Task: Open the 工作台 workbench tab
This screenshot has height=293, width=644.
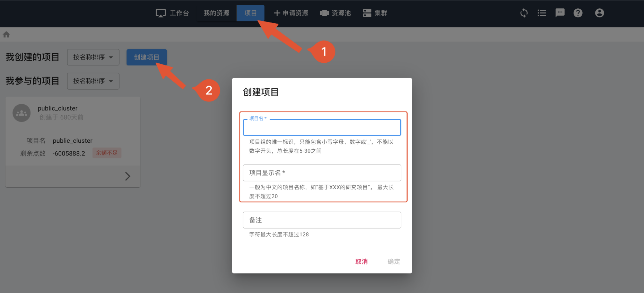Action: pyautogui.click(x=172, y=13)
